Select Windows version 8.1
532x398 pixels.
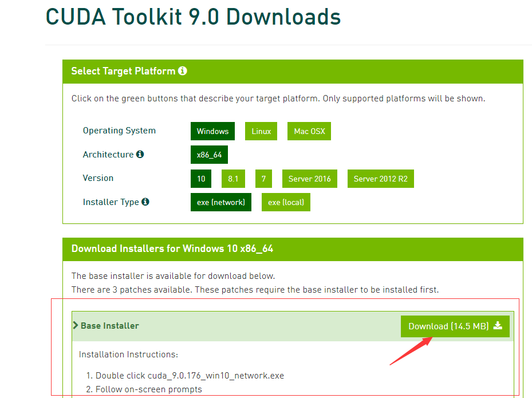[x=233, y=179]
